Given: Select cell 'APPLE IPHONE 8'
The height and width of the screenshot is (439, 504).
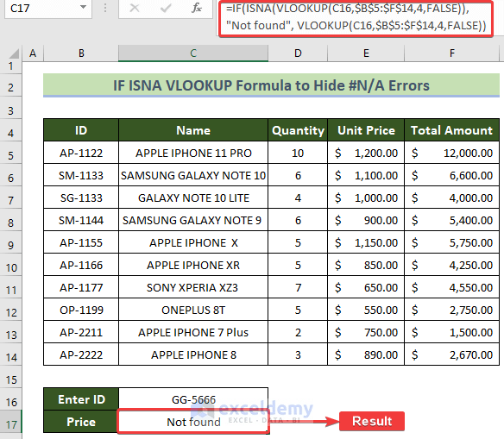Looking at the screenshot, I should (x=193, y=354).
